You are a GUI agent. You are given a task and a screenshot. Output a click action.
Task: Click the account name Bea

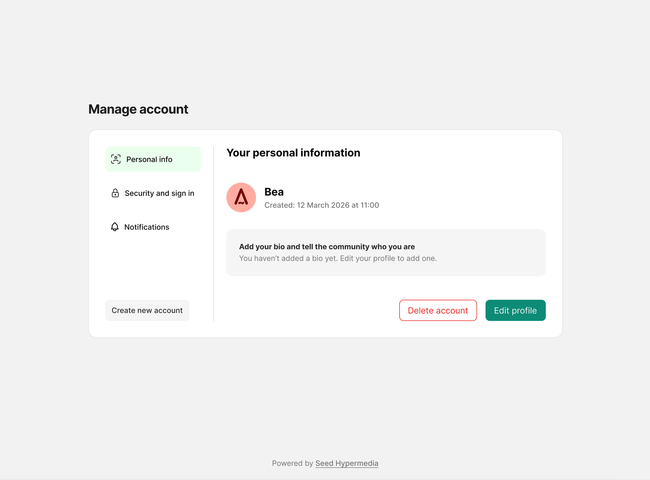274,191
